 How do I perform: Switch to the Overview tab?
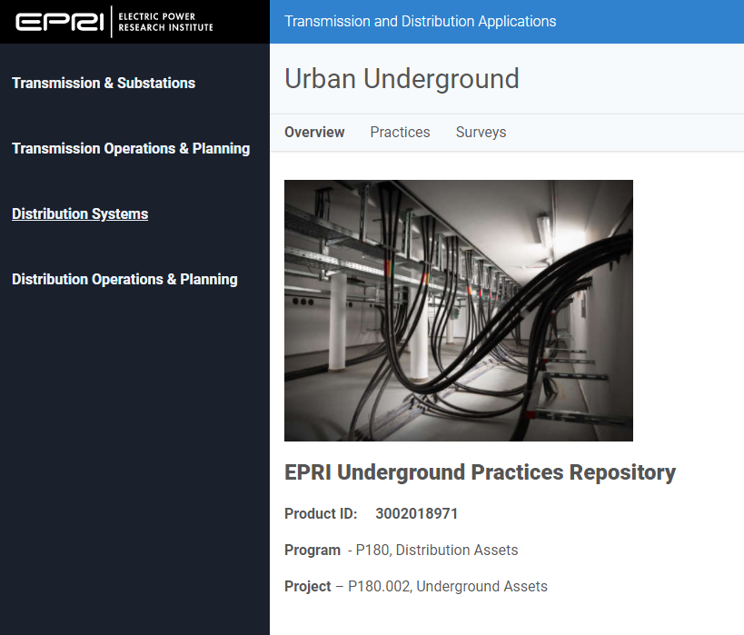[314, 132]
